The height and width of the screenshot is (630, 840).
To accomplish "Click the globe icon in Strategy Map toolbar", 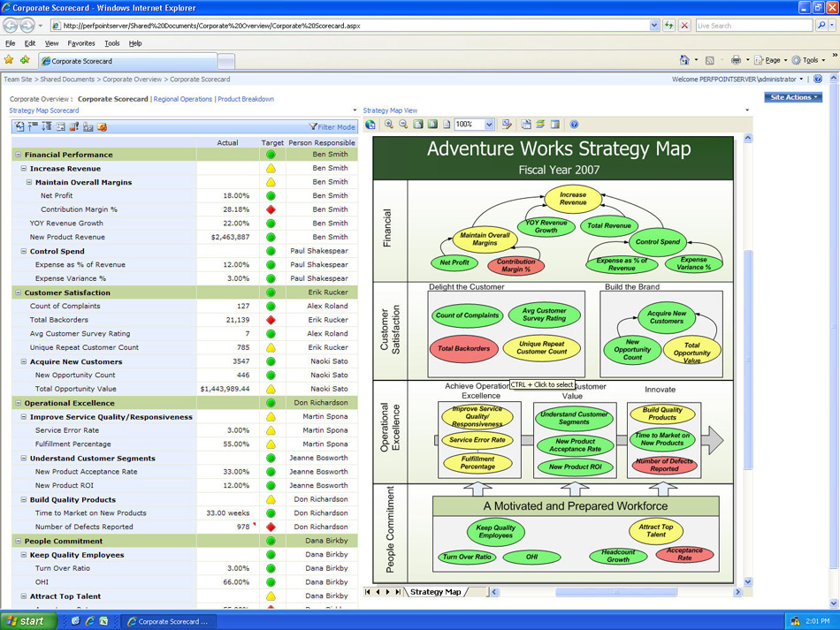I will pos(370,125).
